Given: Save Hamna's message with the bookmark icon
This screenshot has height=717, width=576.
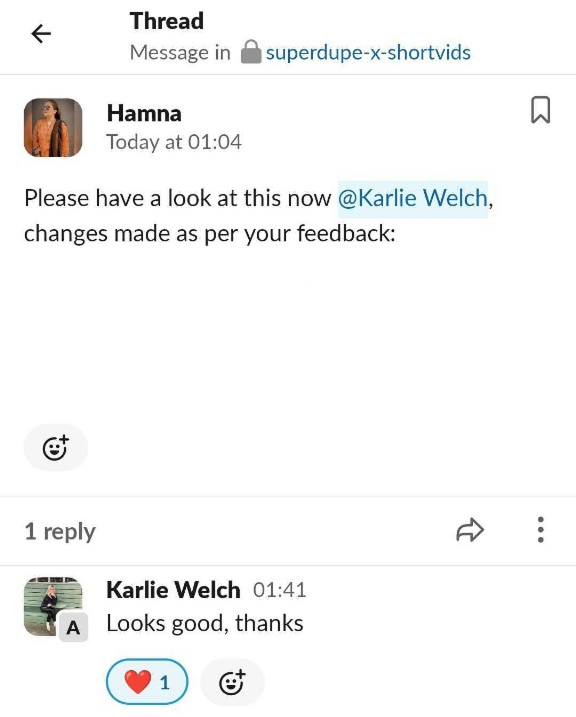Looking at the screenshot, I should coord(540,110).
